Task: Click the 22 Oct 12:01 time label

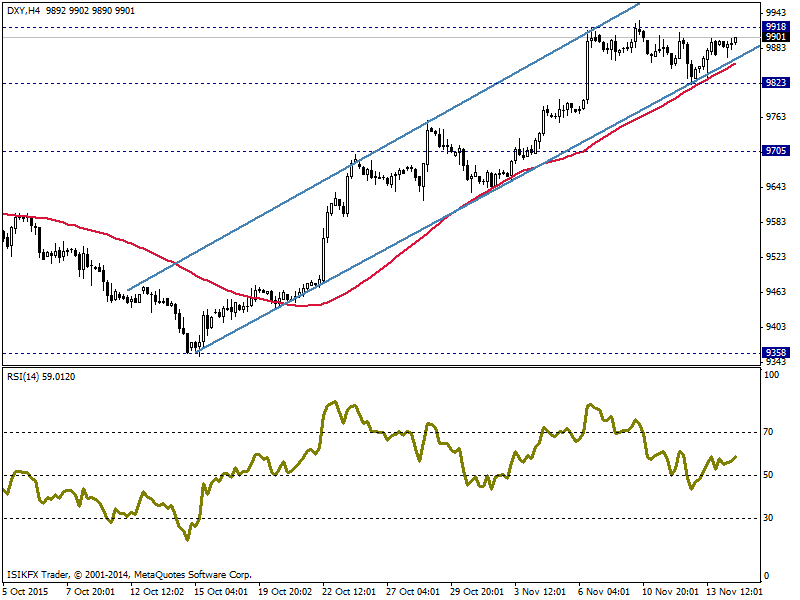Action: pyautogui.click(x=349, y=591)
